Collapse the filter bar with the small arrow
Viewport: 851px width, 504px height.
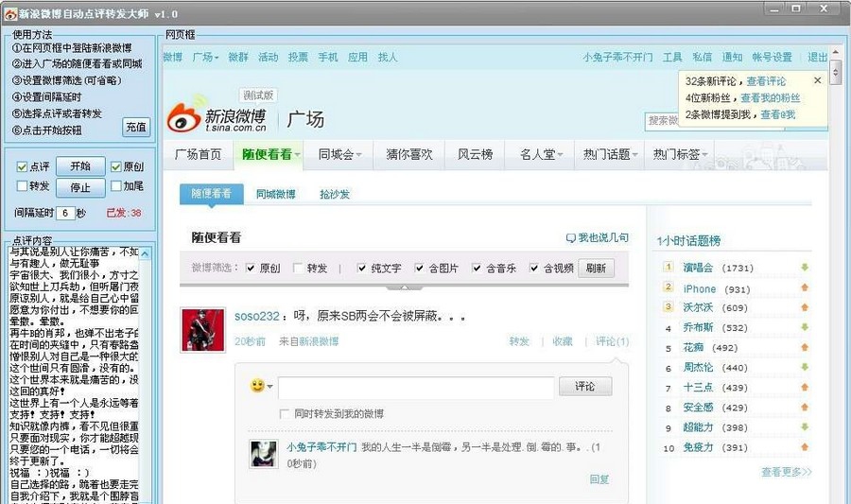[x=405, y=287]
